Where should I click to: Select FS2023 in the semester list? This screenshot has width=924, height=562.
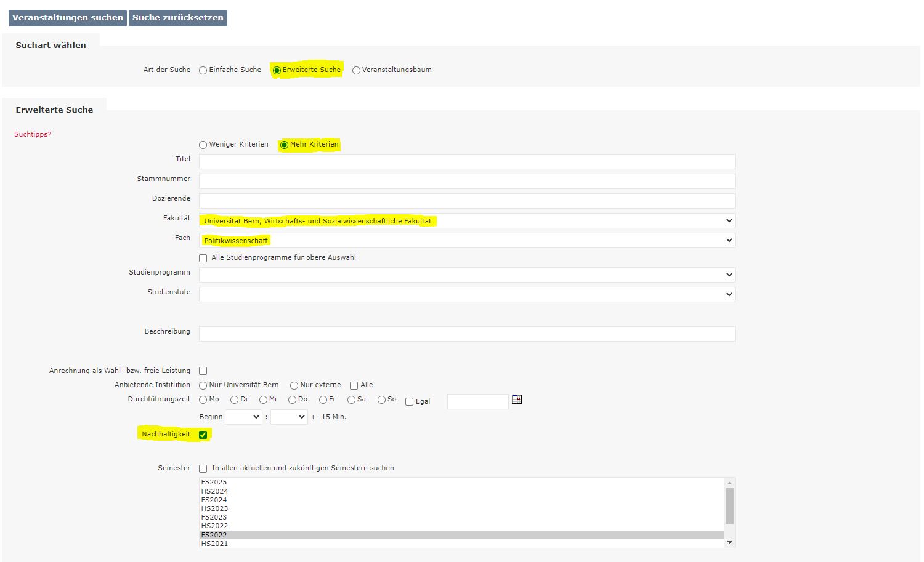point(462,517)
